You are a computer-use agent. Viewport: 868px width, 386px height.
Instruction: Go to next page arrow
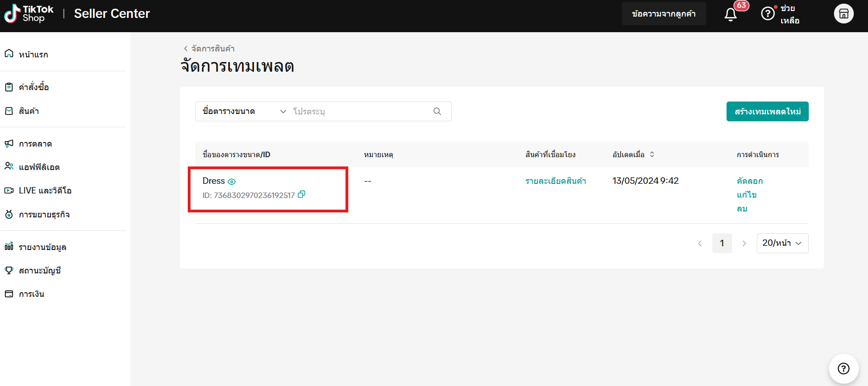click(x=744, y=244)
